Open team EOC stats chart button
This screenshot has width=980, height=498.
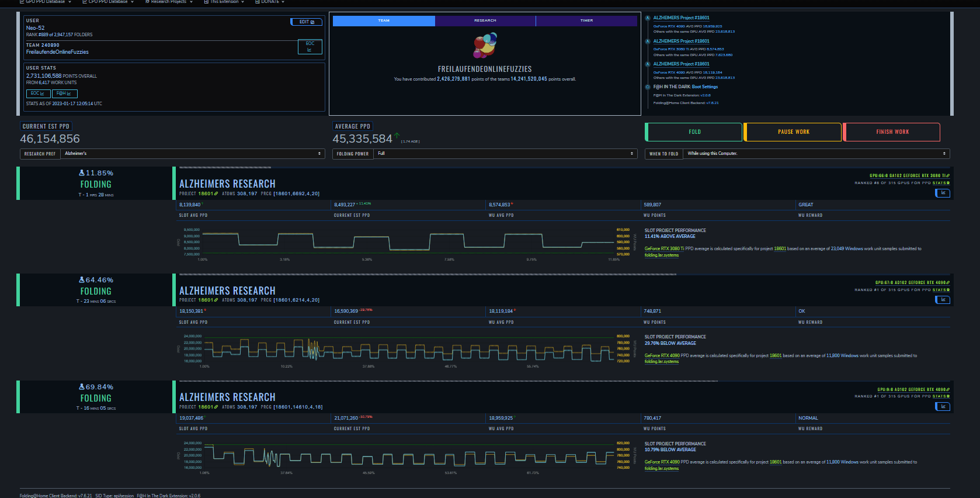[x=310, y=47]
